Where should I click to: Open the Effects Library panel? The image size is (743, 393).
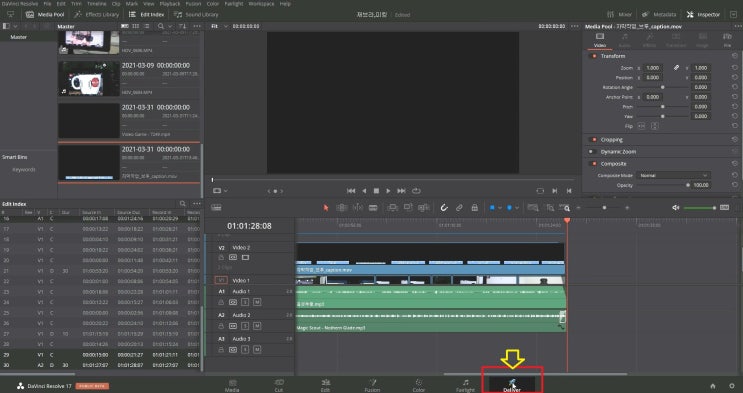click(x=96, y=15)
